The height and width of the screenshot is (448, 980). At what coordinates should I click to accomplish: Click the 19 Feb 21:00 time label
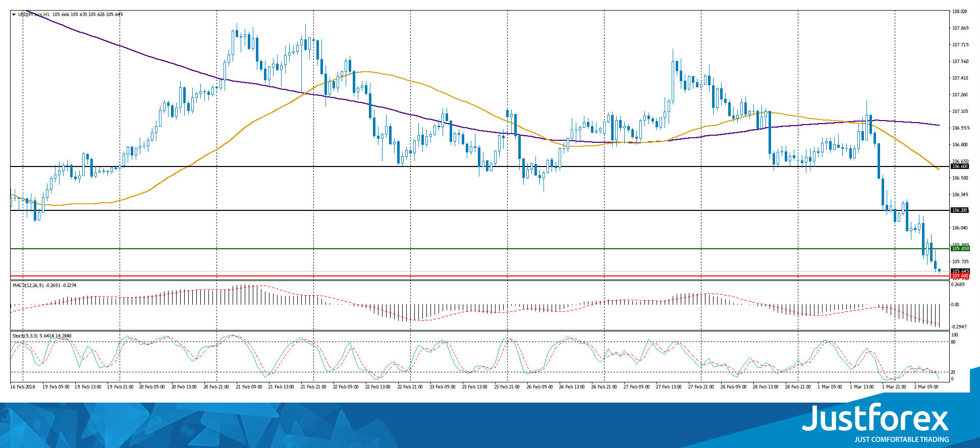click(120, 387)
